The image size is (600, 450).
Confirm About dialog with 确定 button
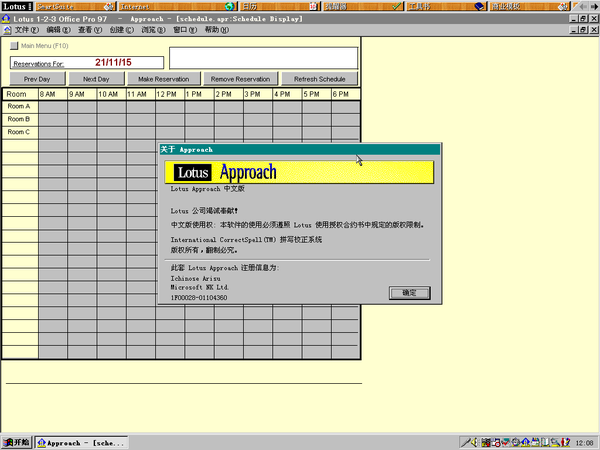click(x=409, y=293)
